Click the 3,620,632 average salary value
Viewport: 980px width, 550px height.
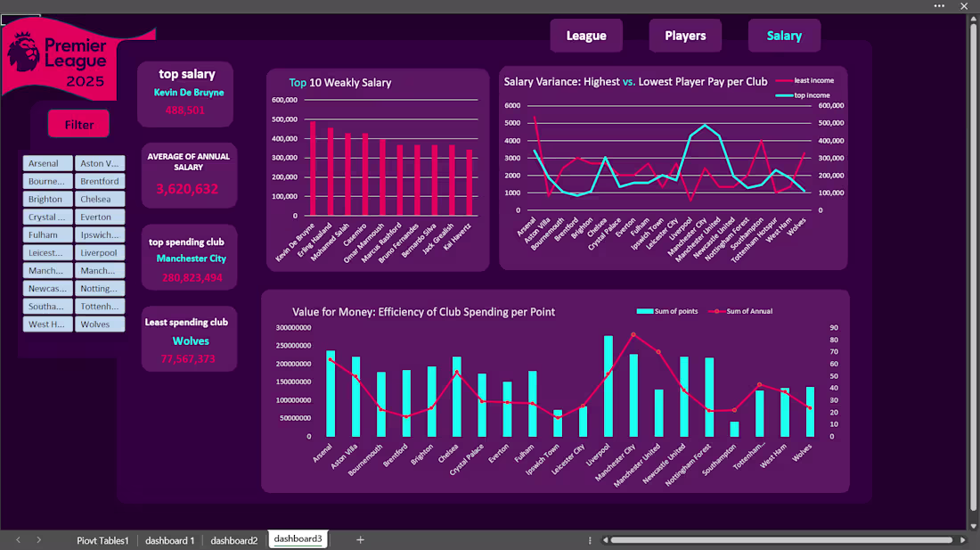point(187,189)
